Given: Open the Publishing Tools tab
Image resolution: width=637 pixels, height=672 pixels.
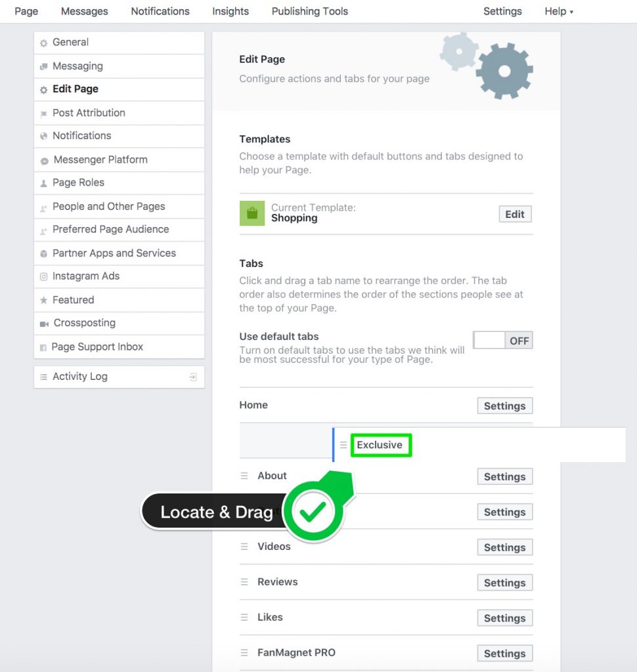Looking at the screenshot, I should click(x=310, y=11).
